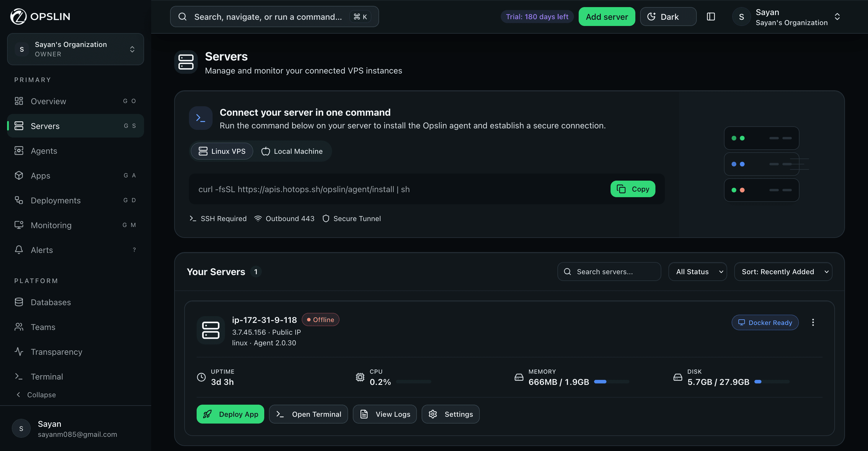Click the Trial: 180 days left badge

(x=537, y=17)
